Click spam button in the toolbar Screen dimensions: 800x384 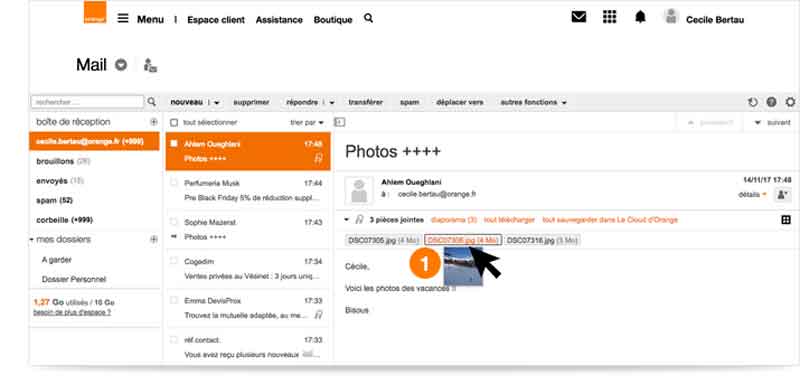pos(409,102)
